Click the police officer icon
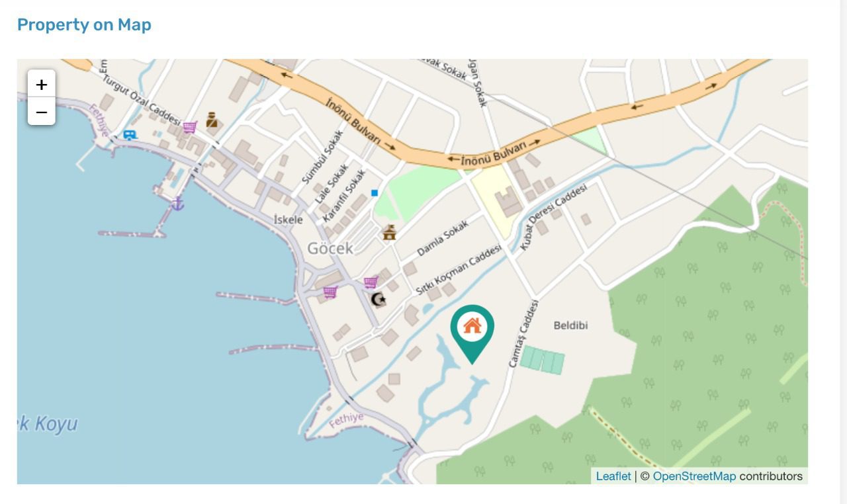 pos(212,120)
